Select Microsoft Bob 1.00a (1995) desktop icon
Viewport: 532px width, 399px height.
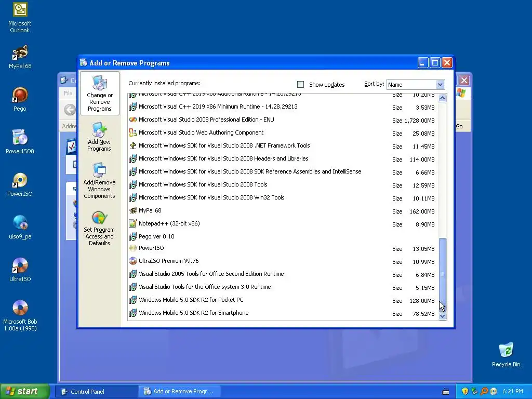click(20, 315)
